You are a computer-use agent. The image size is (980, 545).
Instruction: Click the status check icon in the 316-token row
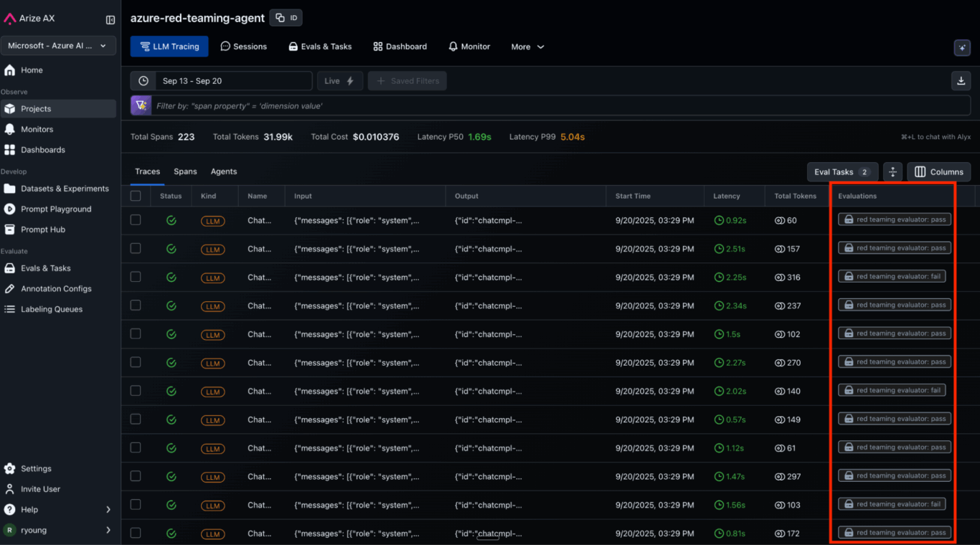171,278
